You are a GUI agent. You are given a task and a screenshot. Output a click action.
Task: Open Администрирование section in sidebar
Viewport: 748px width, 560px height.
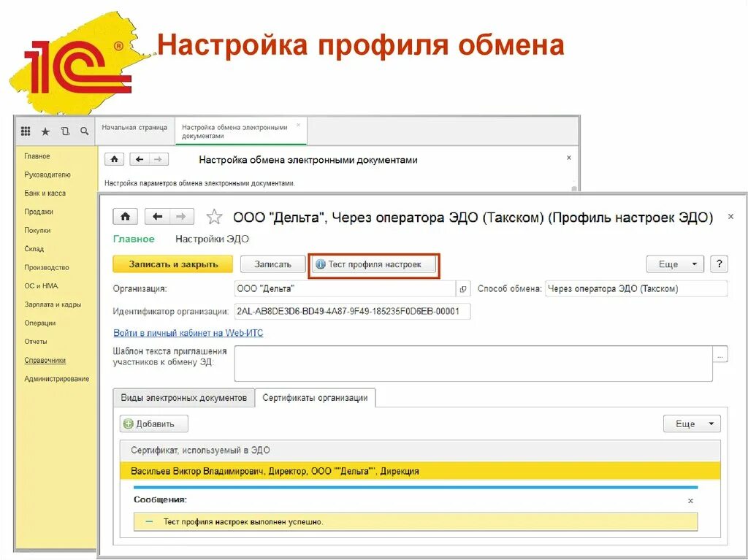pyautogui.click(x=57, y=379)
